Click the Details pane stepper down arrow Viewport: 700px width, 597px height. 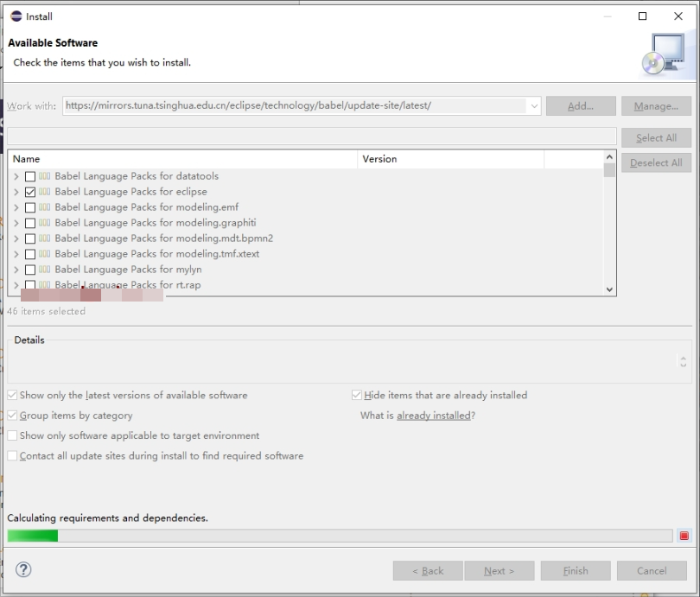click(683, 365)
